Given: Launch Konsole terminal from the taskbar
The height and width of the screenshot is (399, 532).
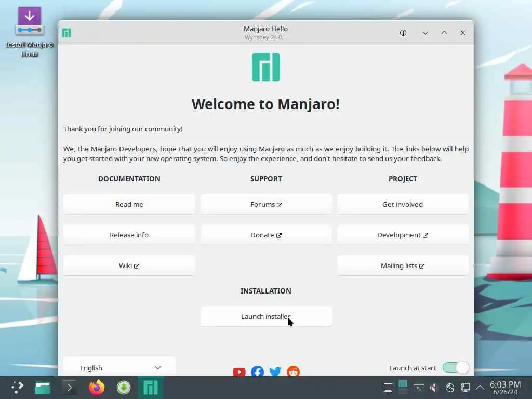Looking at the screenshot, I should tap(69, 388).
